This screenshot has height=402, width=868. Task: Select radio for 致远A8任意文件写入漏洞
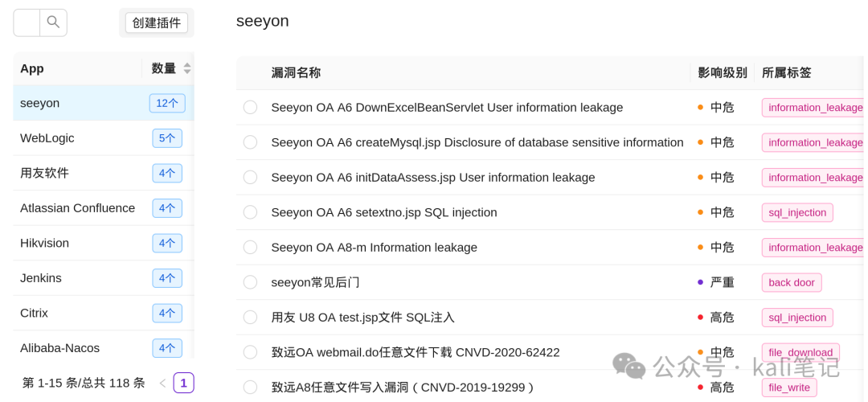250,388
